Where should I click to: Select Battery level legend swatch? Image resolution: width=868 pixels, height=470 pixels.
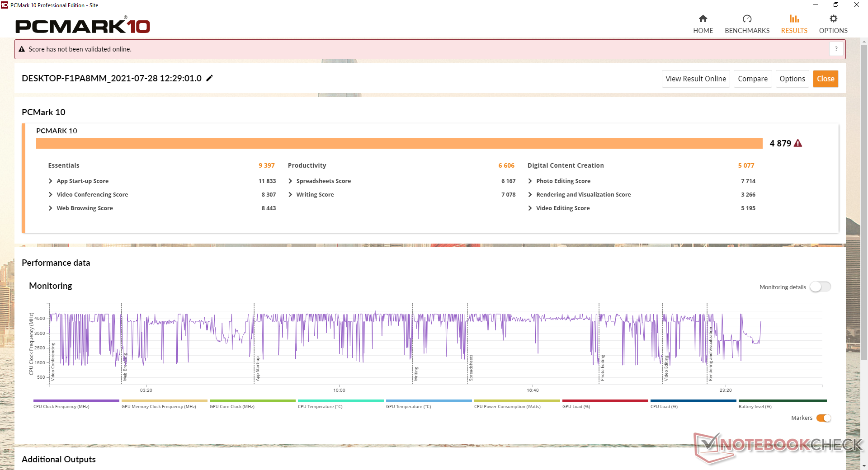(x=783, y=401)
